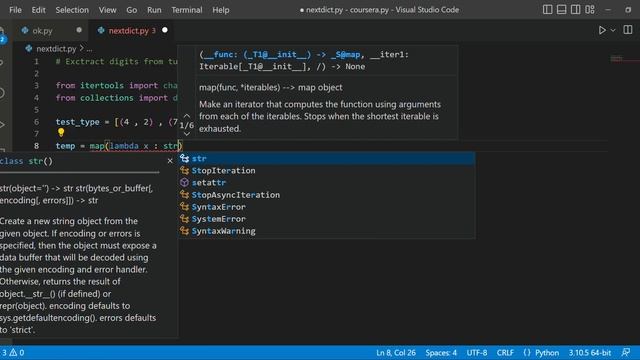The height and width of the screenshot is (360, 640).
Task: Click the class icon beside str suggestion
Action: point(184,158)
